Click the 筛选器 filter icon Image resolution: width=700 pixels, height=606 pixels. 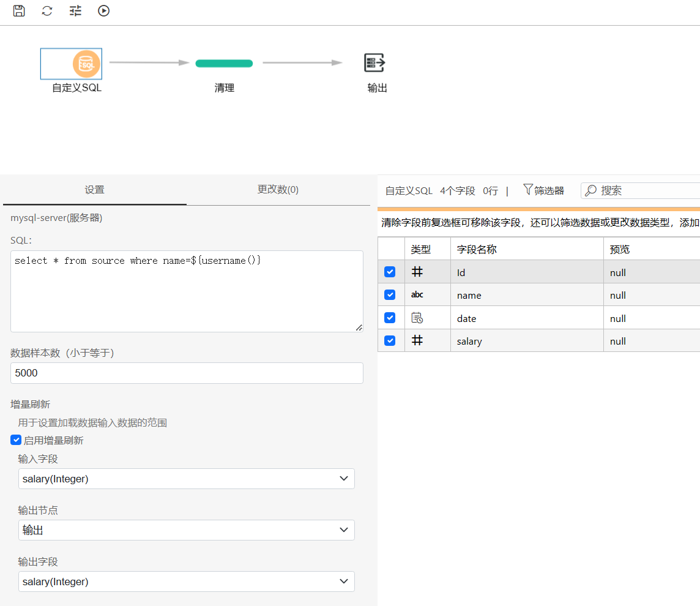(527, 190)
